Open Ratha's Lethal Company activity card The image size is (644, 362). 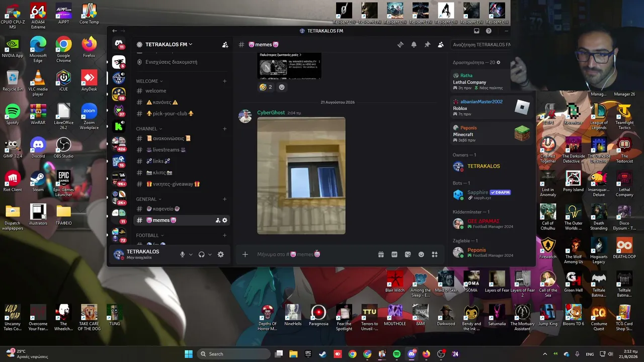[x=492, y=81]
